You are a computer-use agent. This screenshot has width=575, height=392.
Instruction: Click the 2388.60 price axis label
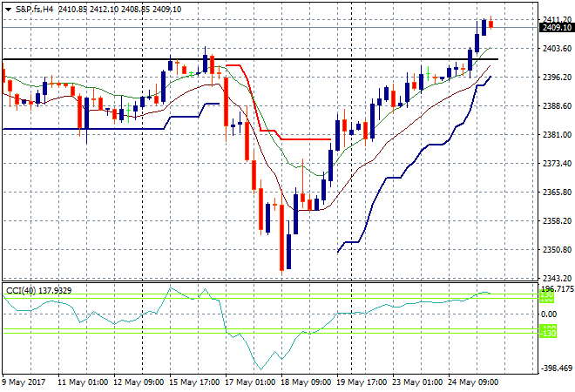[557, 106]
